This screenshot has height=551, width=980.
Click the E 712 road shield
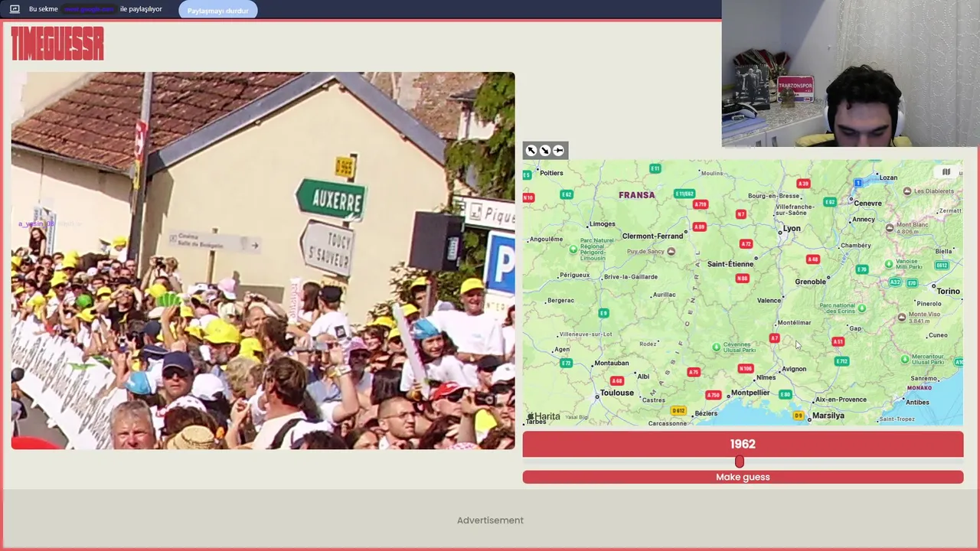(841, 361)
